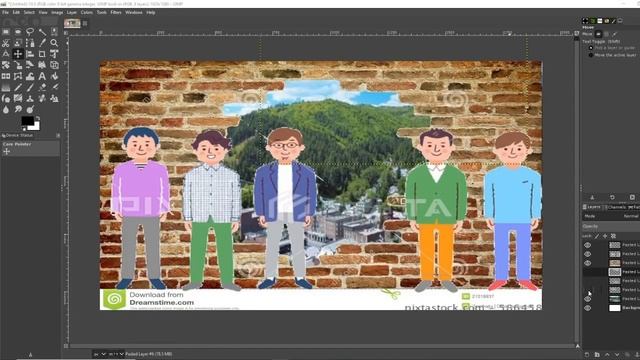Select the Text tool letter A
The image size is (640, 360).
coord(42,76)
